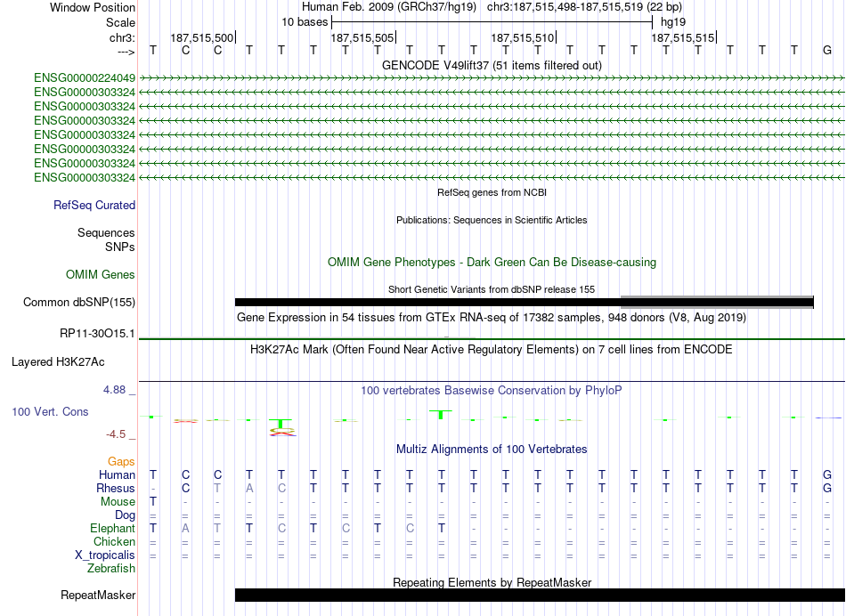Click the black RepeatMasker element bar
Viewport: 846px width, 616px height.
(540, 595)
